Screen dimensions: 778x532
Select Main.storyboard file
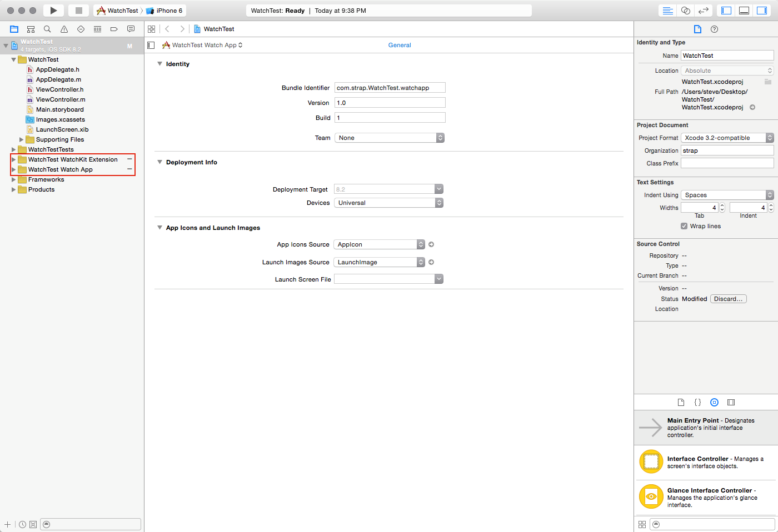click(59, 109)
